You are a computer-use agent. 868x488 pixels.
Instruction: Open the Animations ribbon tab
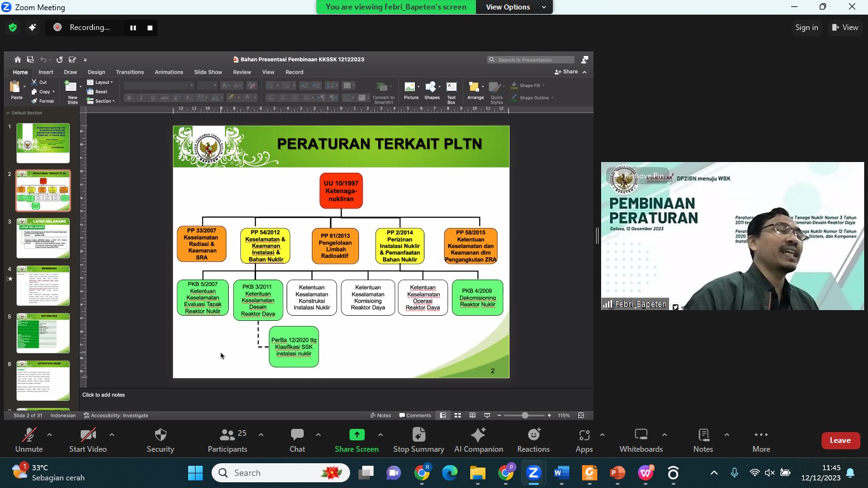click(169, 72)
